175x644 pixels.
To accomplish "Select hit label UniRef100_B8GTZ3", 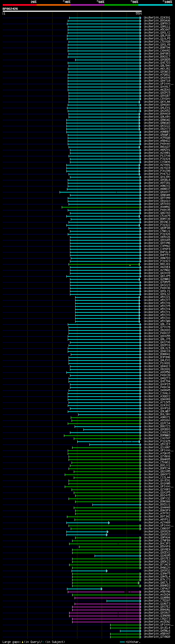I will [x=157, y=427].
